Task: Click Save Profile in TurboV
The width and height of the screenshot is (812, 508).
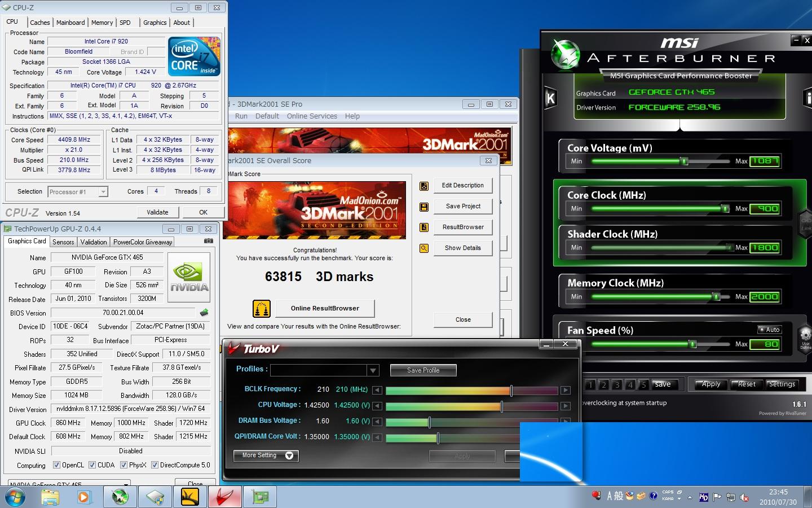Action: [x=423, y=370]
